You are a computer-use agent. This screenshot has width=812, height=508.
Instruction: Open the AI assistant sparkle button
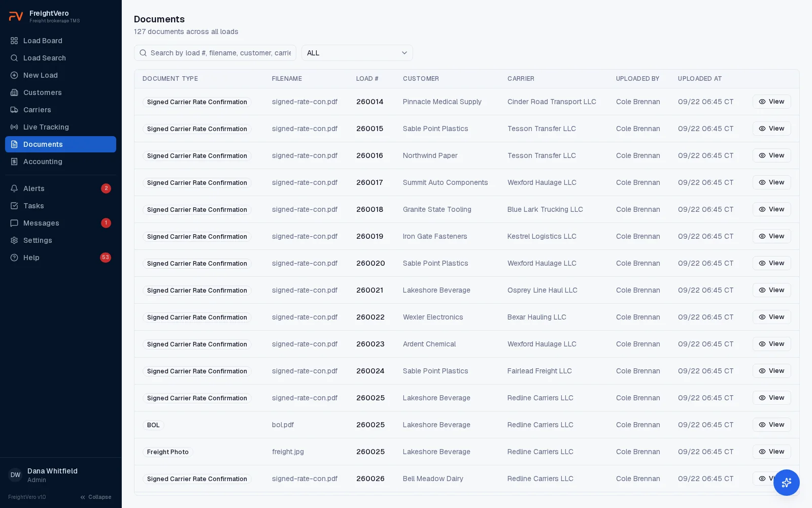pyautogui.click(x=787, y=483)
